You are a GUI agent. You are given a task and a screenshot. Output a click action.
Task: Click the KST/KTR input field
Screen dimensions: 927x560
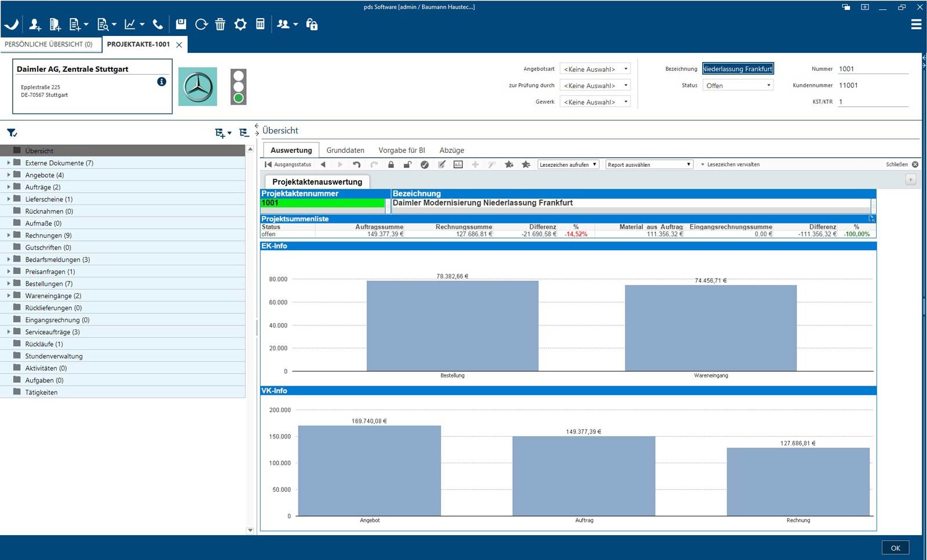(x=873, y=102)
